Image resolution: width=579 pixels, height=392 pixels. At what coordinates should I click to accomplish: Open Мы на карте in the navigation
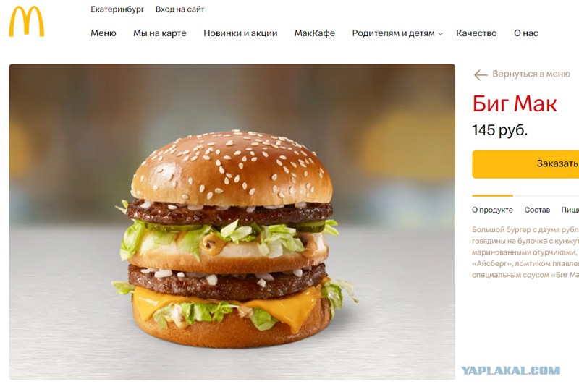160,33
